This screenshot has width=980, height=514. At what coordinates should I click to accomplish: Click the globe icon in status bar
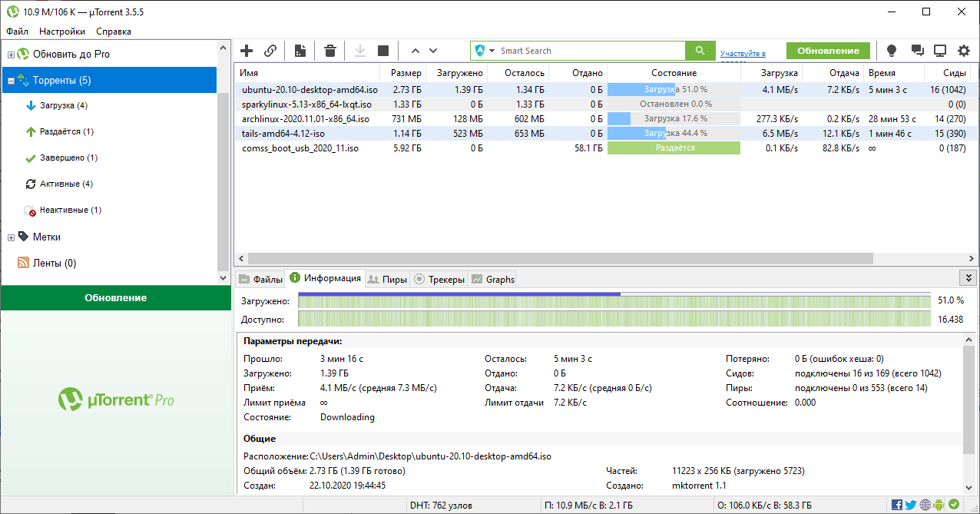pos(925,505)
